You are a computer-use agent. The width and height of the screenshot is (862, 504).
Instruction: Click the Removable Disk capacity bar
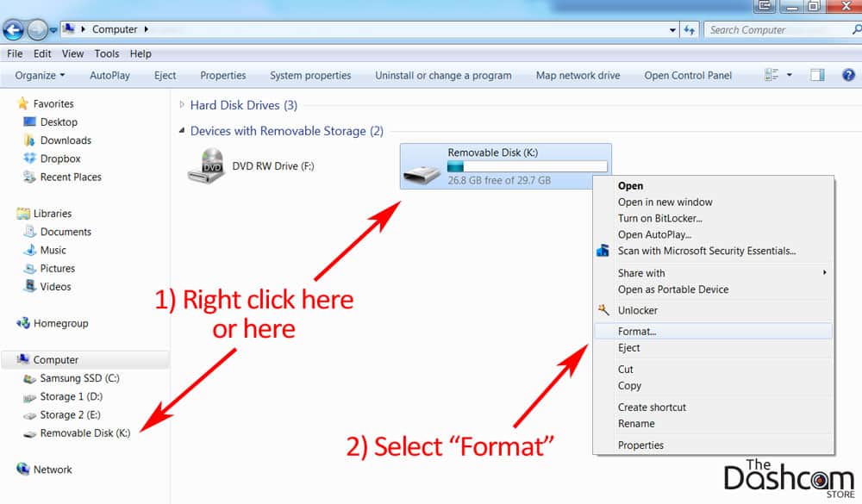point(527,166)
